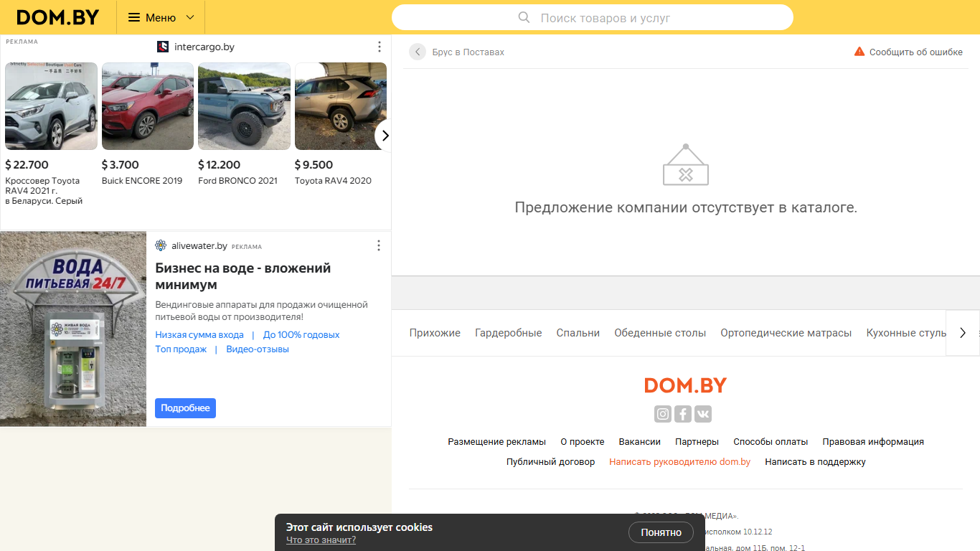Viewport: 980px width, 551px height.
Task: Open the VK social icon
Action: click(703, 414)
